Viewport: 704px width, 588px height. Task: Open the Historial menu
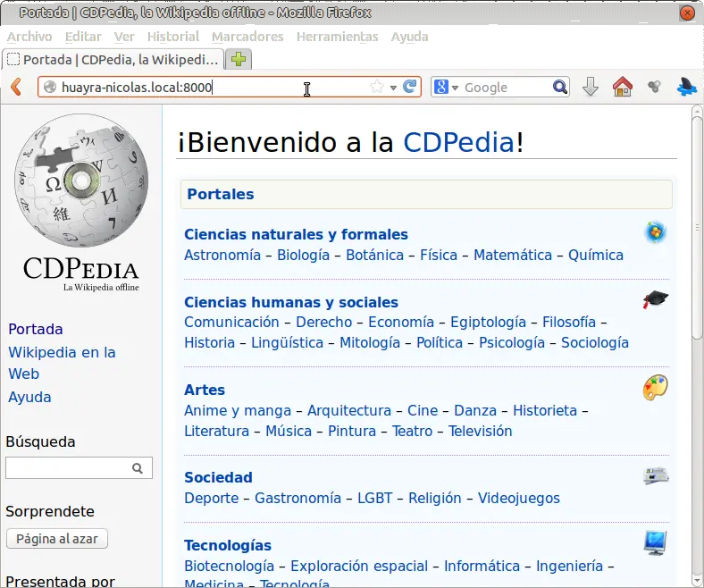pyautogui.click(x=173, y=37)
